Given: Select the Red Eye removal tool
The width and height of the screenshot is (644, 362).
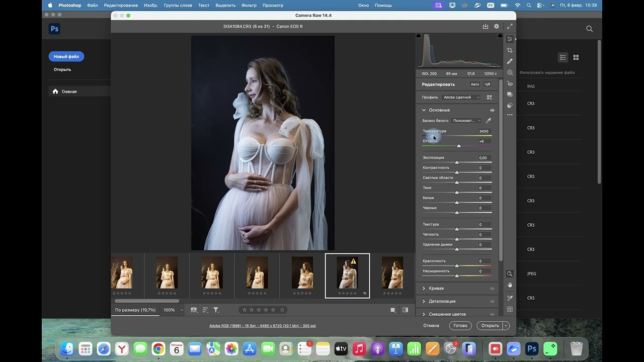Looking at the screenshot, I should click(510, 83).
